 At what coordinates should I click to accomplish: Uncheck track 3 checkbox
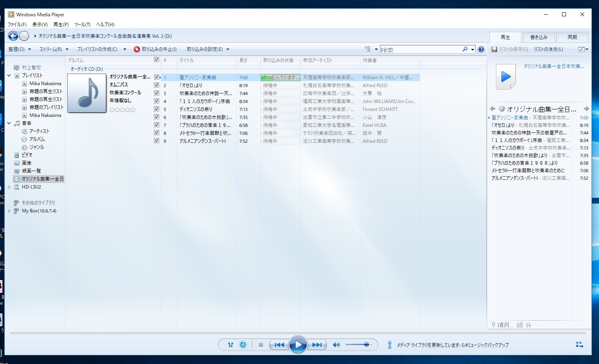tap(156, 93)
